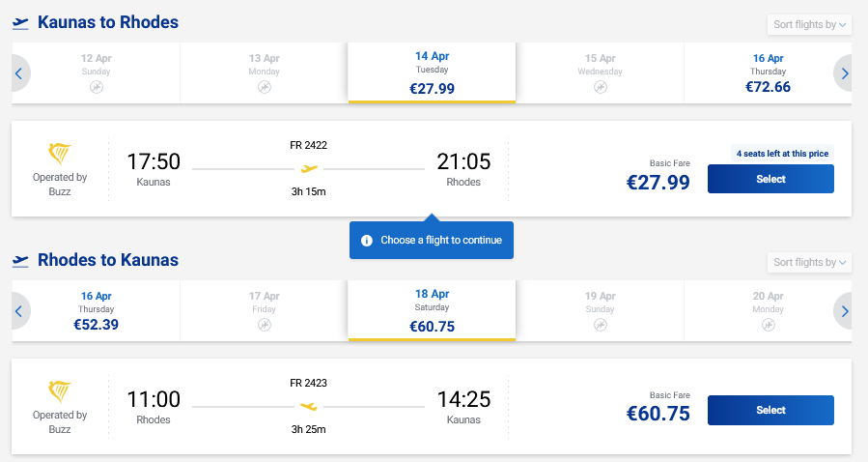Click the info icon in the tooltip
This screenshot has height=462, width=868.
[367, 241]
